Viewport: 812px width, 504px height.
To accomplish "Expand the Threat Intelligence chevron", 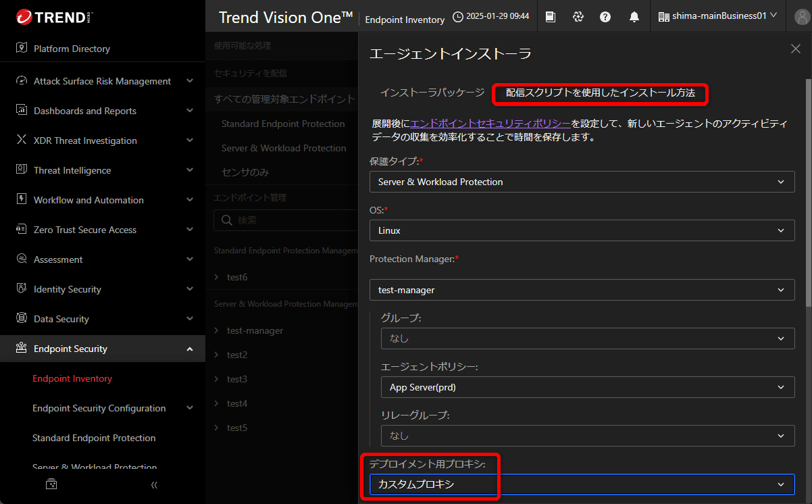I will [x=190, y=170].
